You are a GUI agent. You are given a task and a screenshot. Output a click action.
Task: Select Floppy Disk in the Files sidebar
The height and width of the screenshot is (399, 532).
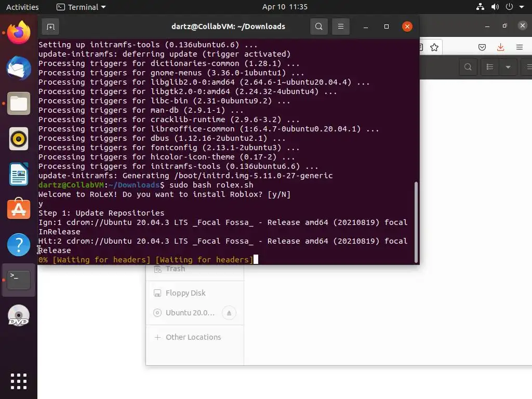pos(195,293)
